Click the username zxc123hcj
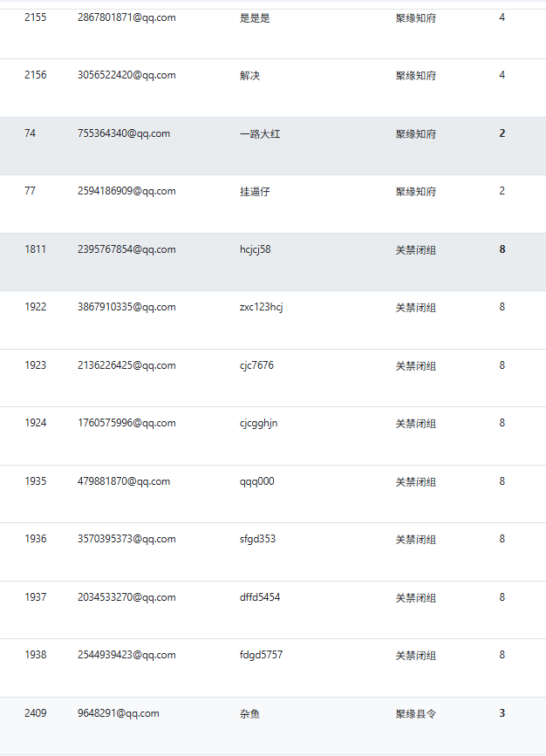This screenshot has width=546, height=756. 262,307
